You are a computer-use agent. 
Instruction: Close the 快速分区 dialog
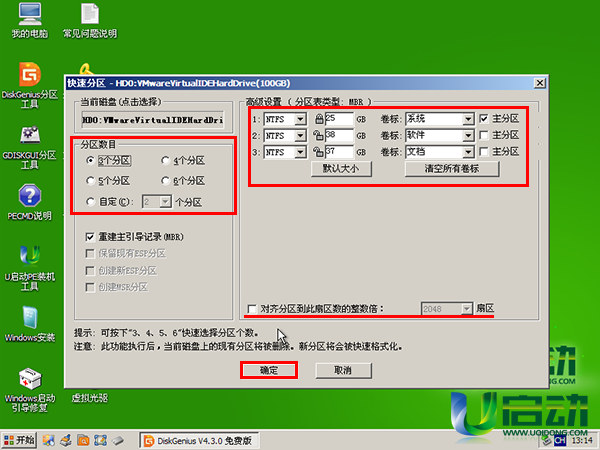pos(540,83)
